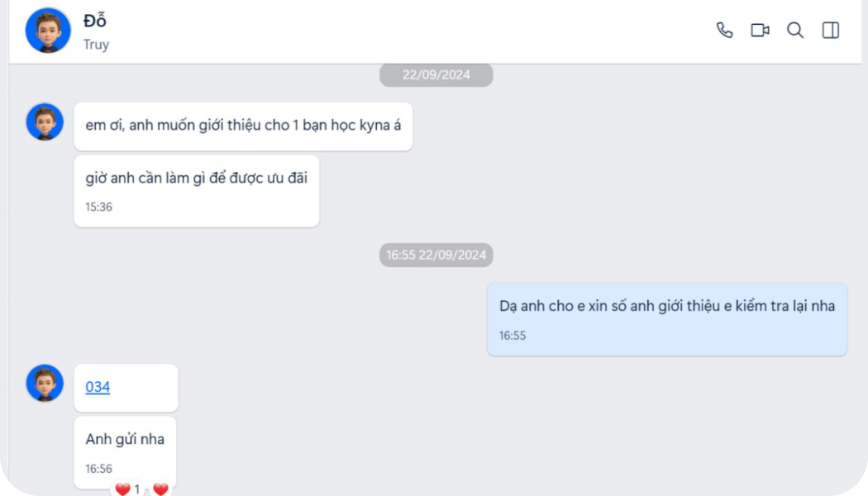Click the 22/09/2024 date separator chip

pos(435,74)
